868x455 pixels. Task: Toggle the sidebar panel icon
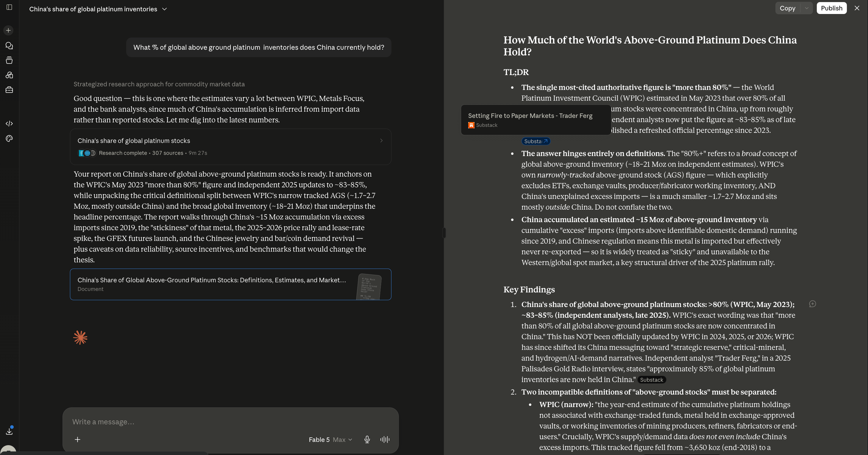[10, 7]
